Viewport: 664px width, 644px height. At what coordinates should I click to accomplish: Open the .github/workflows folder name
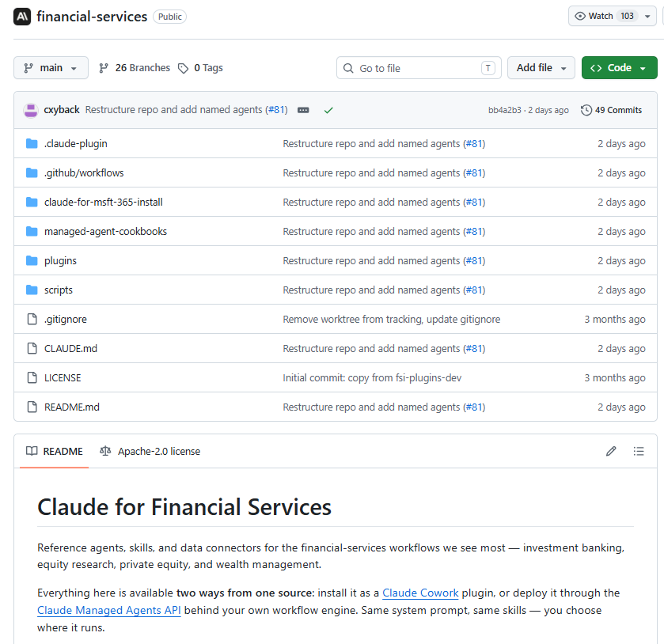[x=84, y=172]
